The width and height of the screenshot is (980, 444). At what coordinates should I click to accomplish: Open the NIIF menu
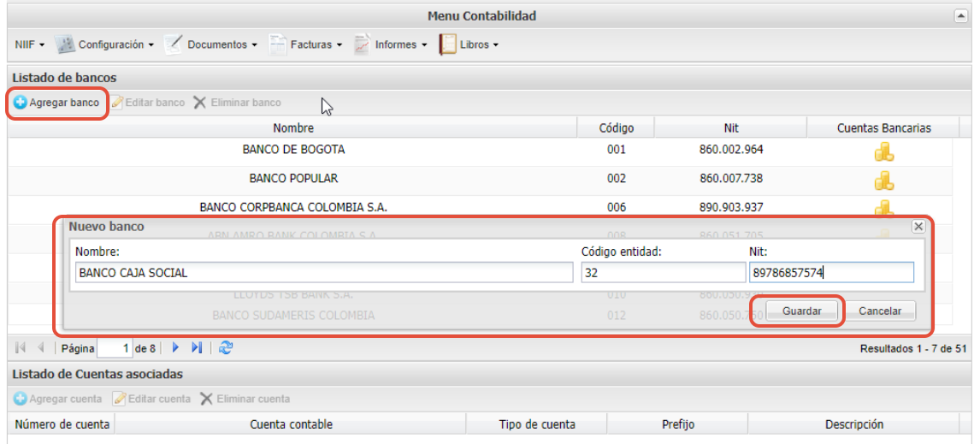point(29,45)
